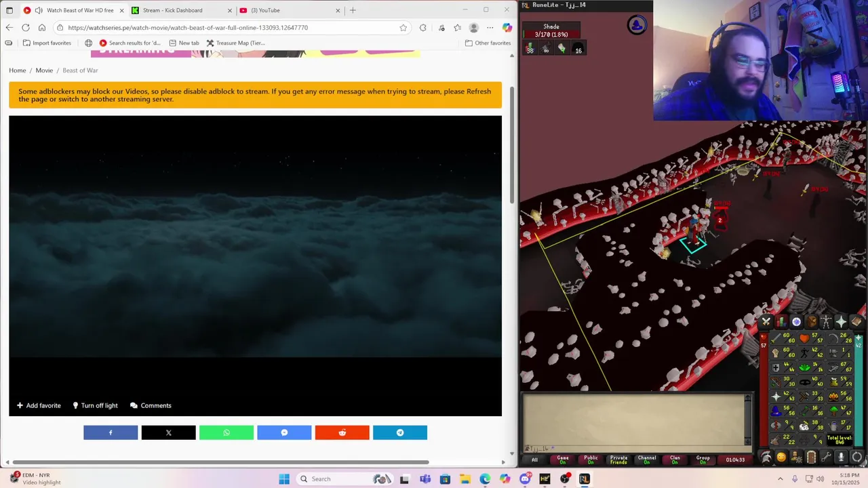Open the Windows Start menu
The image size is (868, 488).
tap(284, 479)
